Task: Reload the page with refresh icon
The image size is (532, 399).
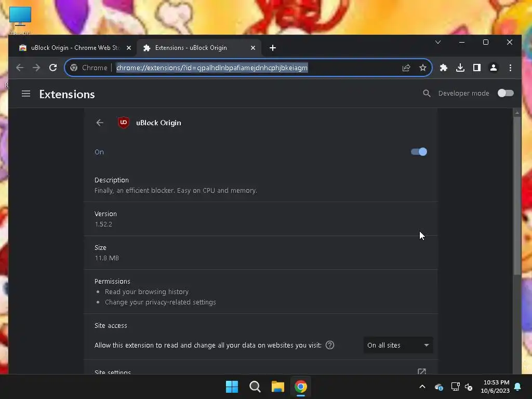Action: click(53, 68)
